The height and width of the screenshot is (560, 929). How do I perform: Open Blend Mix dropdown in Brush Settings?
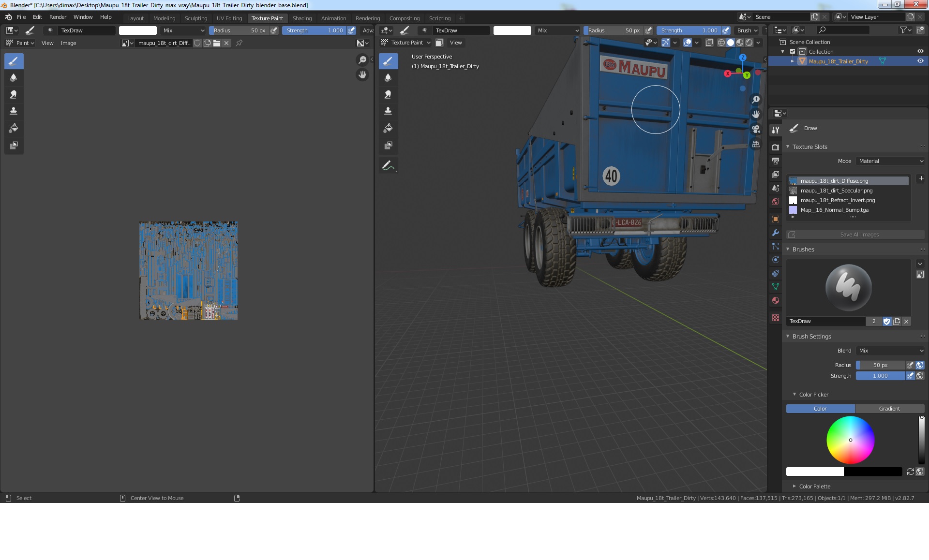[x=890, y=351]
